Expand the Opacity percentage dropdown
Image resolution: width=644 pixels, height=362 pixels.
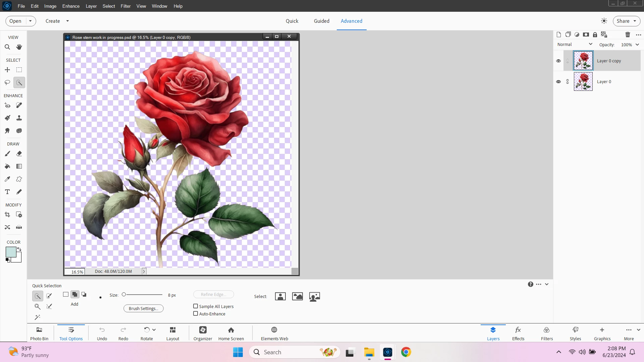point(637,45)
